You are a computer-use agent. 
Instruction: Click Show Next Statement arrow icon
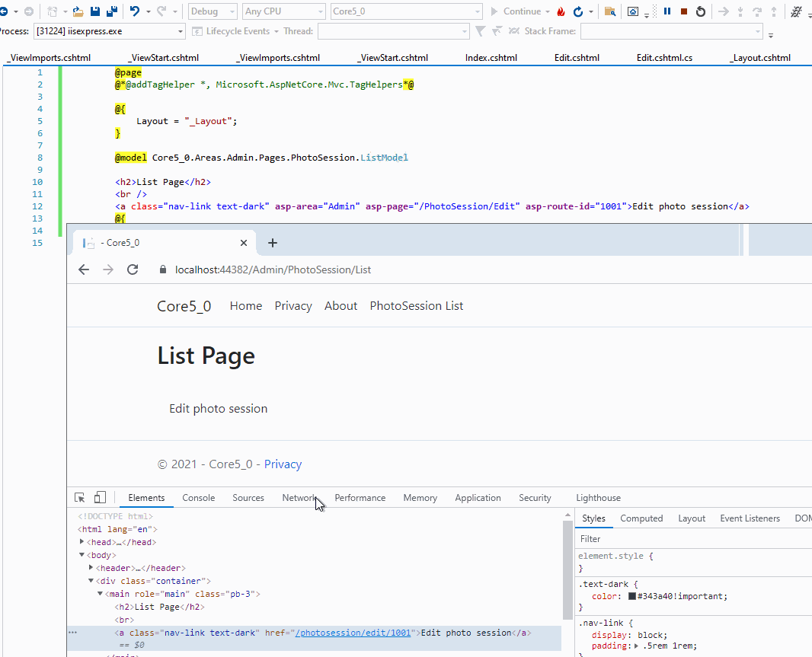(x=724, y=11)
